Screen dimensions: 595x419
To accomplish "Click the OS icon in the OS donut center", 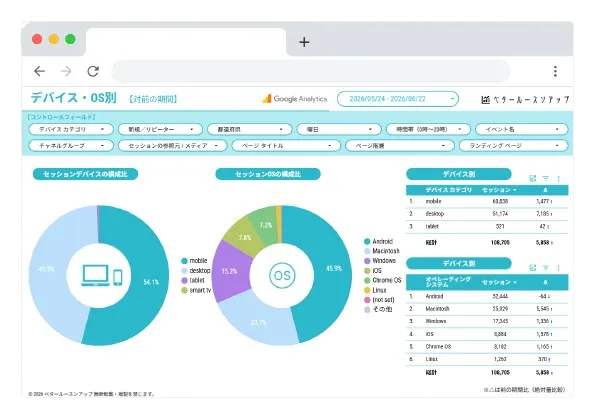I will 282,275.
